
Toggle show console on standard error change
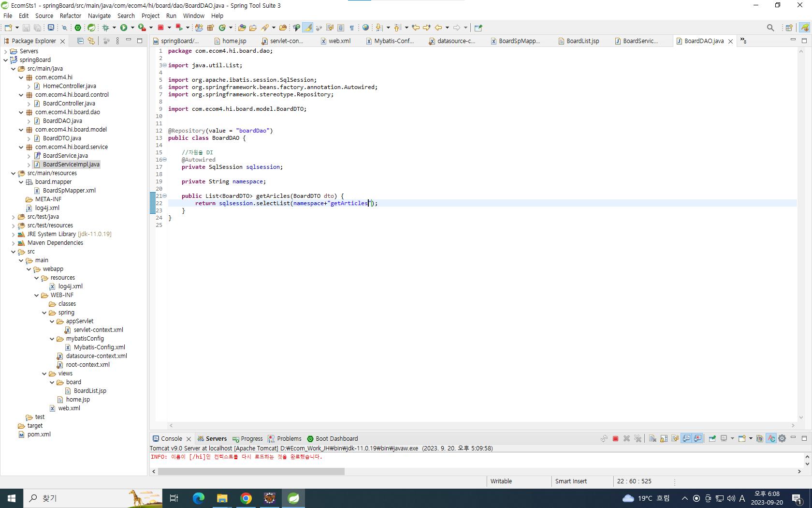(x=697, y=439)
